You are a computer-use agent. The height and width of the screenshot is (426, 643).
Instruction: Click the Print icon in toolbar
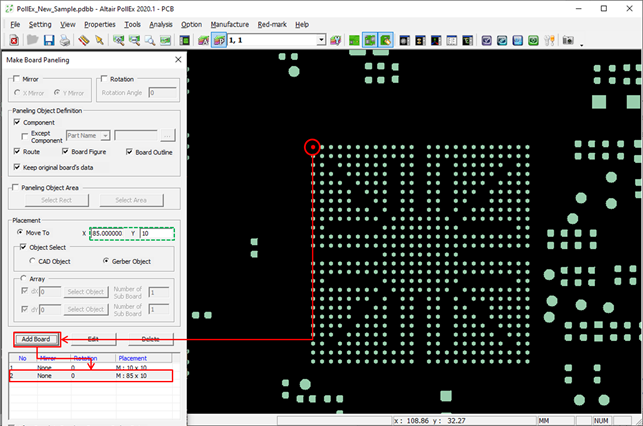(x=64, y=40)
